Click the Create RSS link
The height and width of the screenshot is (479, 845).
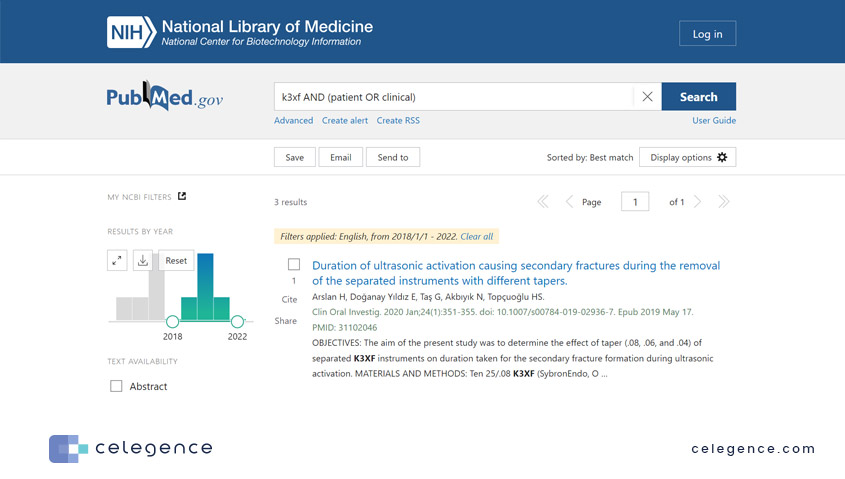tap(398, 120)
